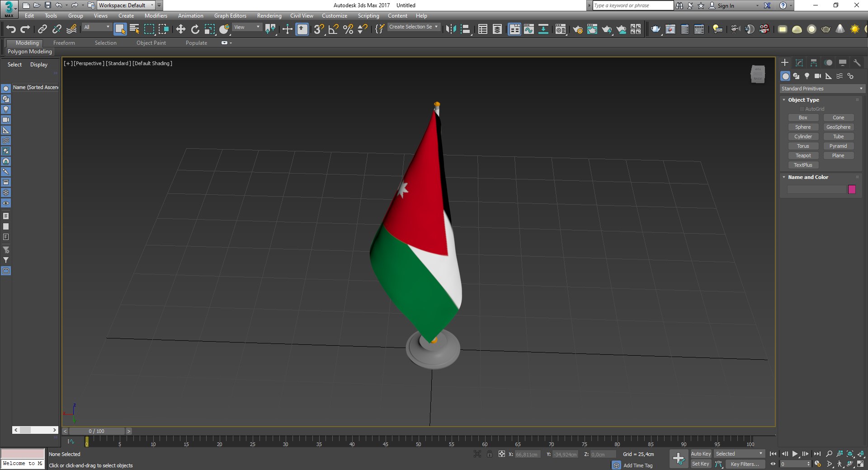Click the Mirror tool icon

451,29
